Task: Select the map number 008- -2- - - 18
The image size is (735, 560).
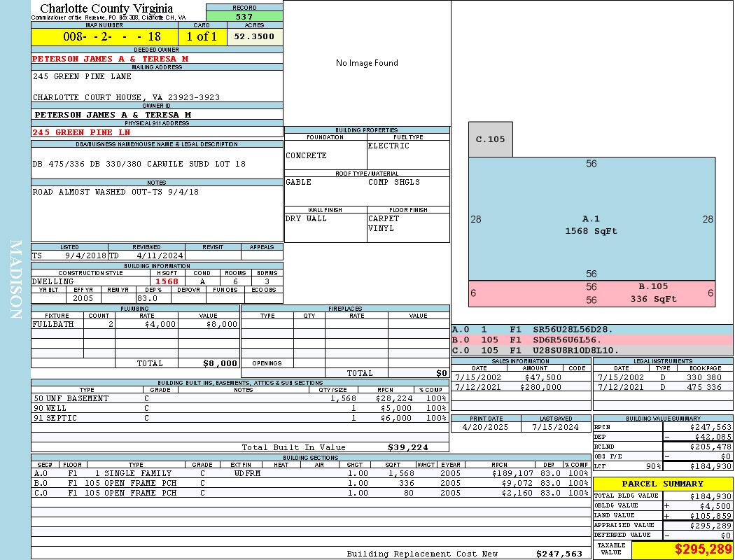Action: click(104, 36)
